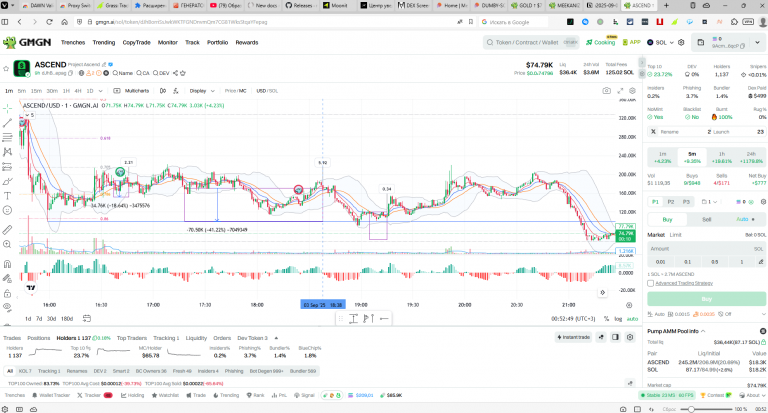Open the chart settings gear
Screen dimensions: 768x413
tap(632, 91)
